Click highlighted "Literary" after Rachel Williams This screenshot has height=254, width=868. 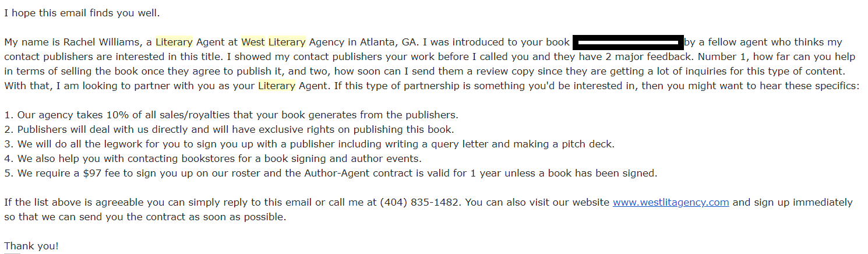(x=174, y=42)
